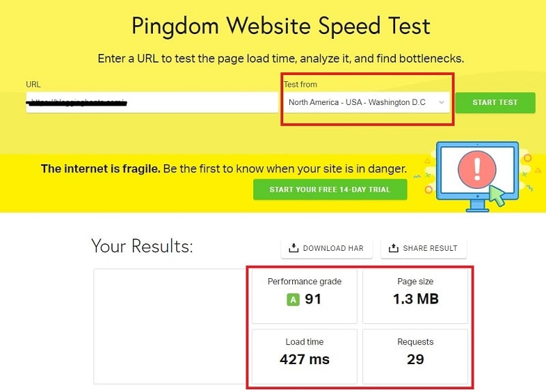
Task: Click the chevron arrow in location selector
Action: pyautogui.click(x=442, y=102)
